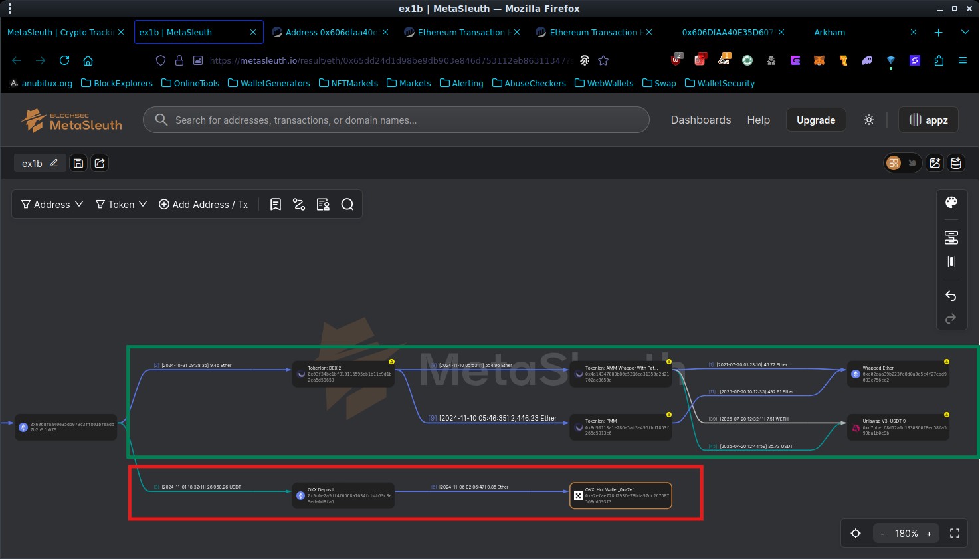980x559 pixels.
Task: Open the Help menu item
Action: (758, 120)
